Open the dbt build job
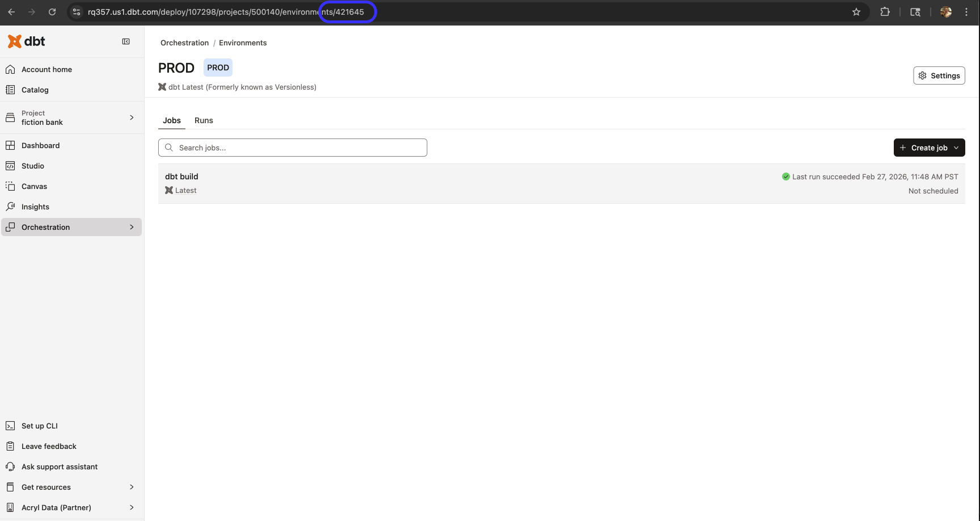The image size is (980, 521). 561,183
